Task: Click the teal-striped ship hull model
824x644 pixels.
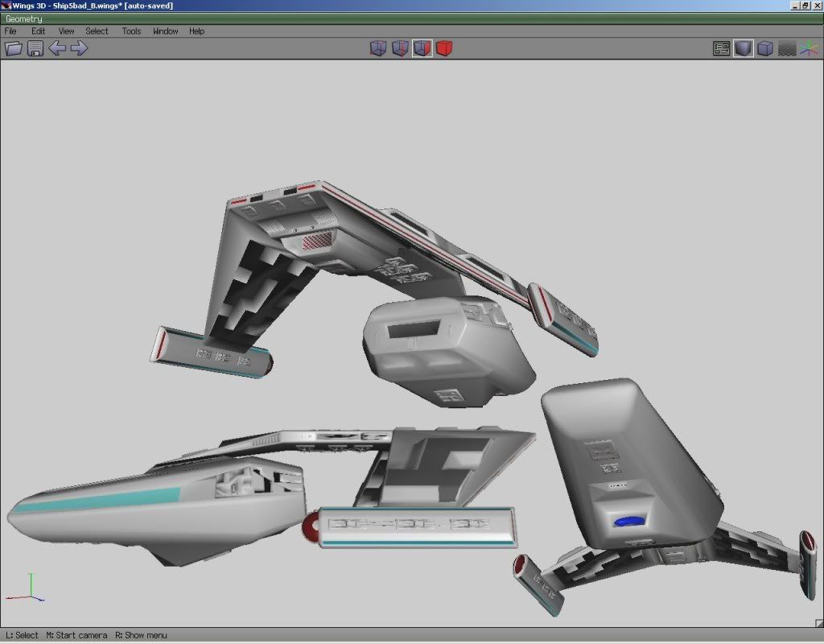Action: click(158, 510)
